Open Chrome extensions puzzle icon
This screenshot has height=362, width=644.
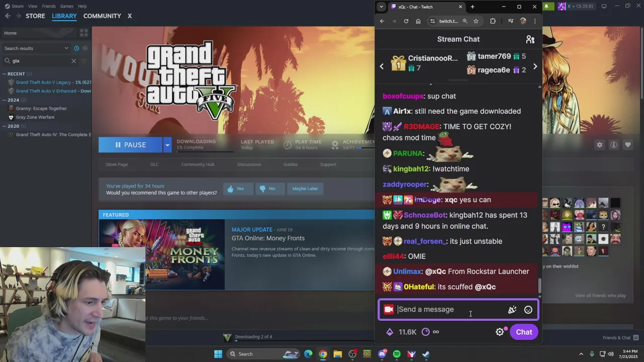coord(493,21)
